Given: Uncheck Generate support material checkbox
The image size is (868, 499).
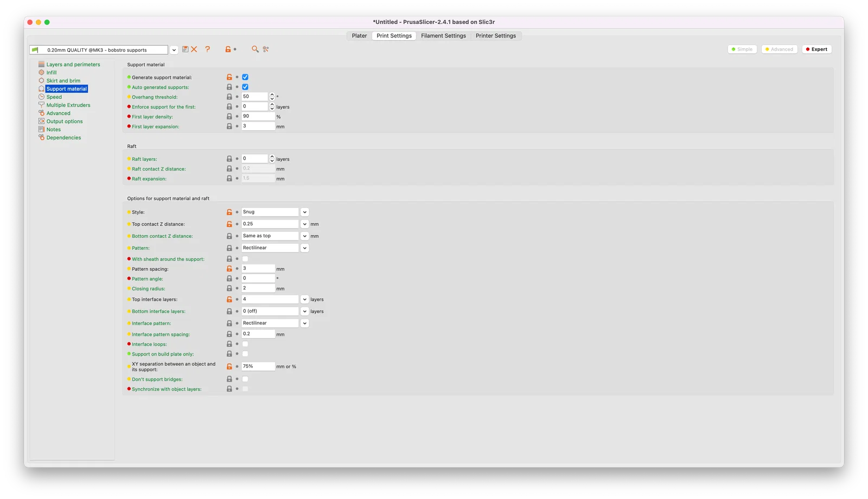Looking at the screenshot, I should [245, 77].
